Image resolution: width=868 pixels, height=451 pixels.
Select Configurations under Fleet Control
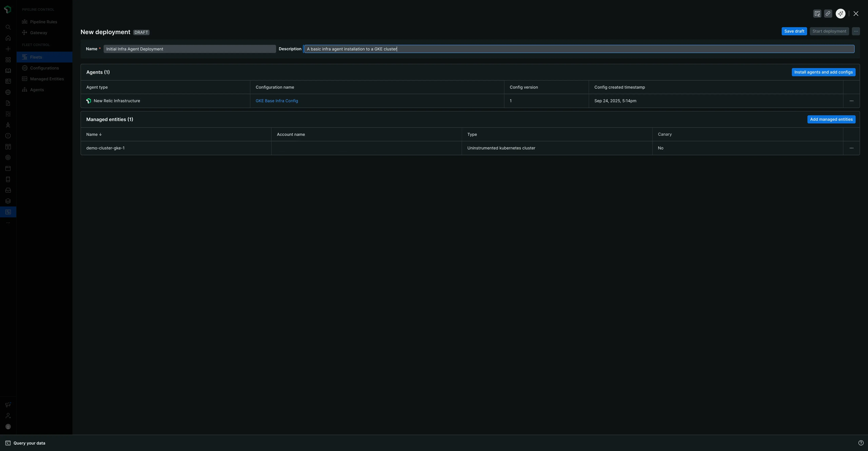[44, 68]
